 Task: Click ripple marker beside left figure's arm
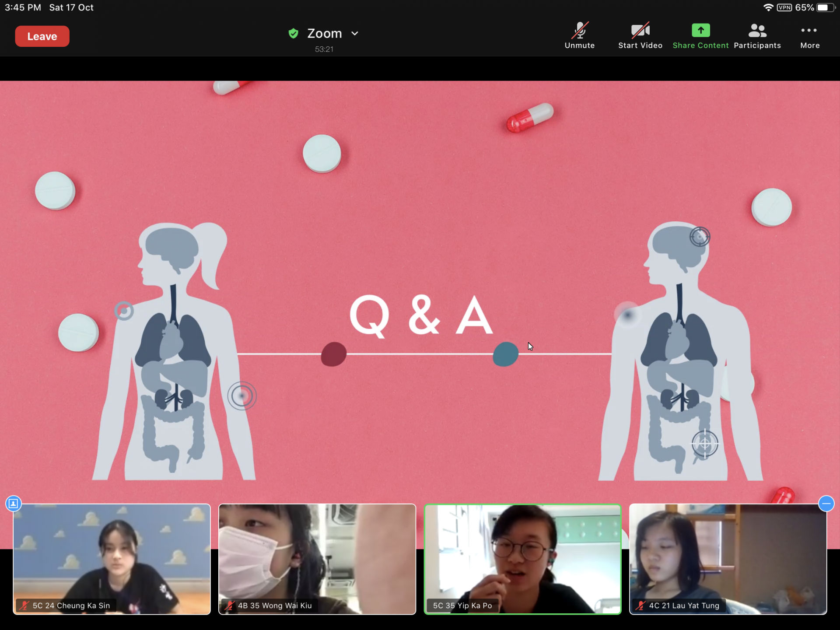(242, 396)
